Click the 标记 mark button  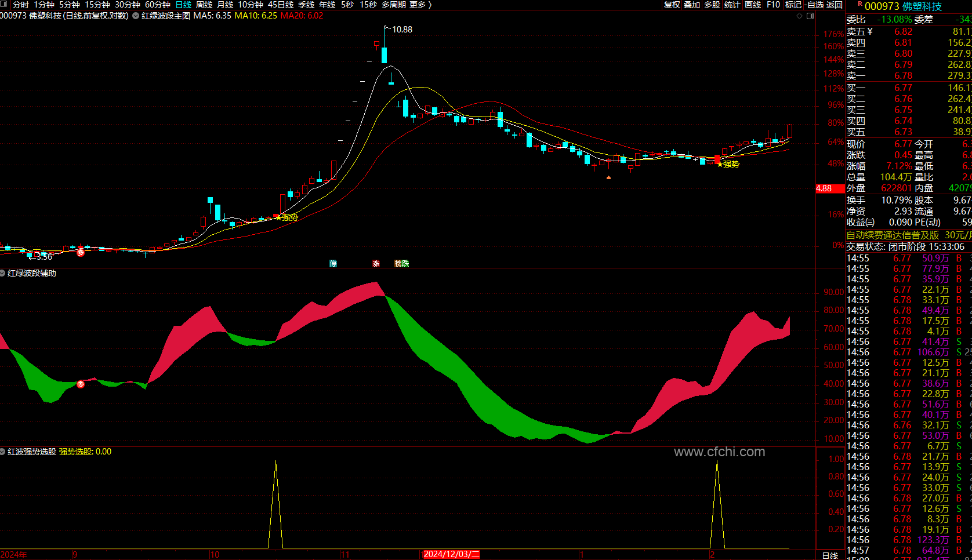pyautogui.click(x=793, y=5)
